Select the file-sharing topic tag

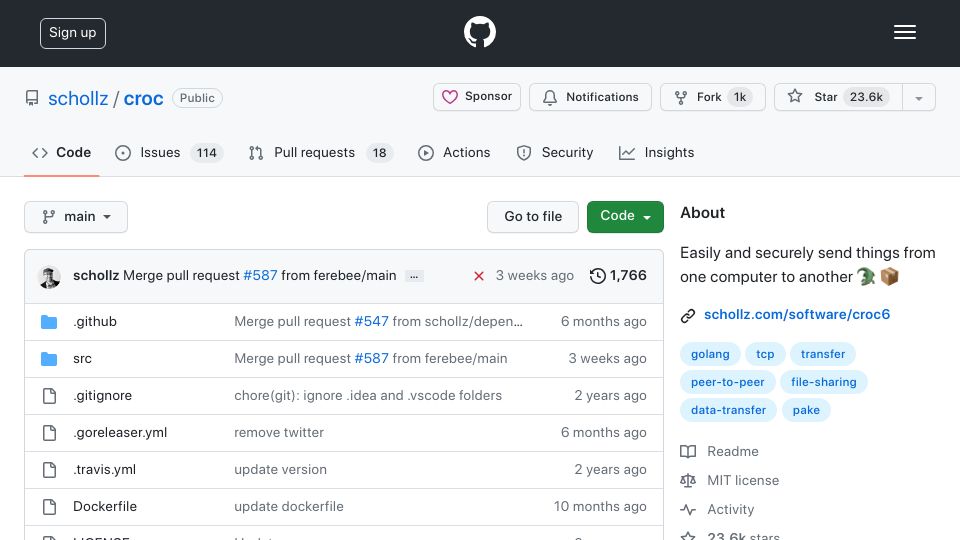coord(823,382)
